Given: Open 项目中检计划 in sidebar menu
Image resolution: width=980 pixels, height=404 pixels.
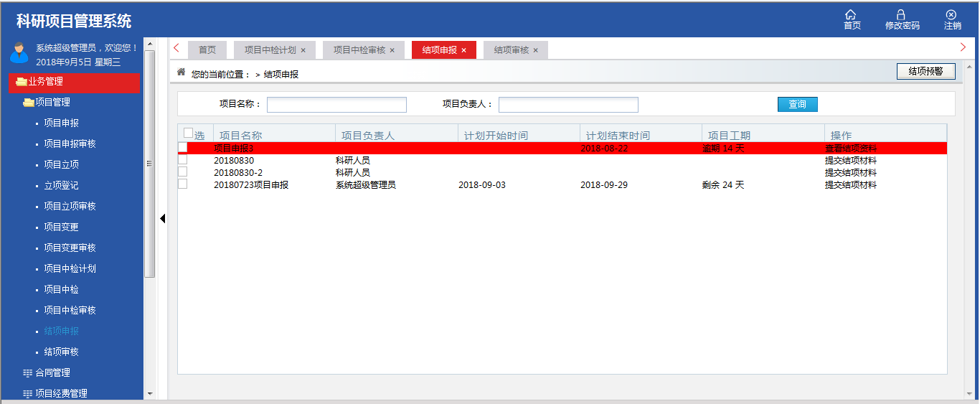Looking at the screenshot, I should point(70,269).
